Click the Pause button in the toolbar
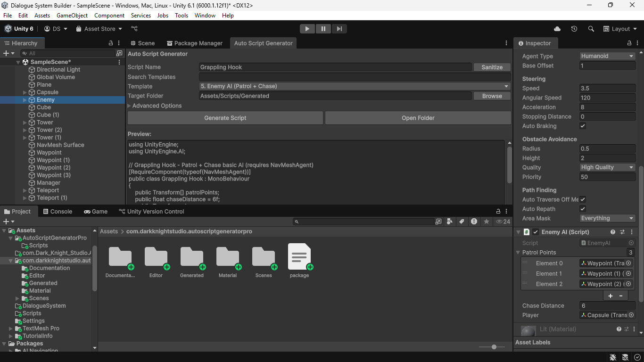Screen dimensions: 644x362 click(x=323, y=29)
